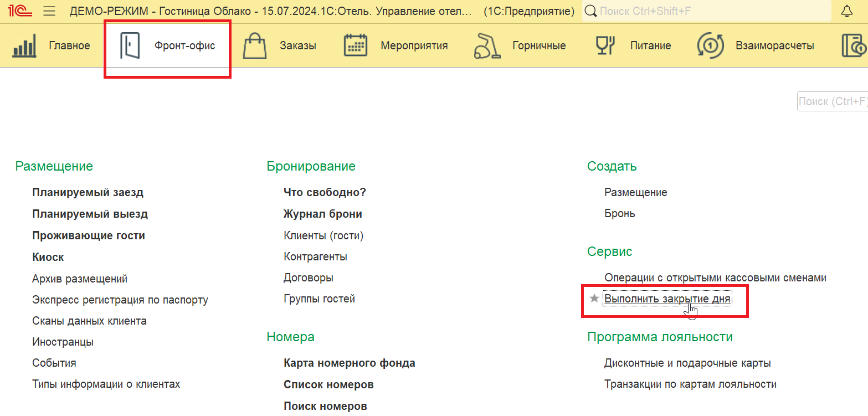Focus the menu search field Ctrl+F
This screenshot has height=416, width=868.
point(833,101)
